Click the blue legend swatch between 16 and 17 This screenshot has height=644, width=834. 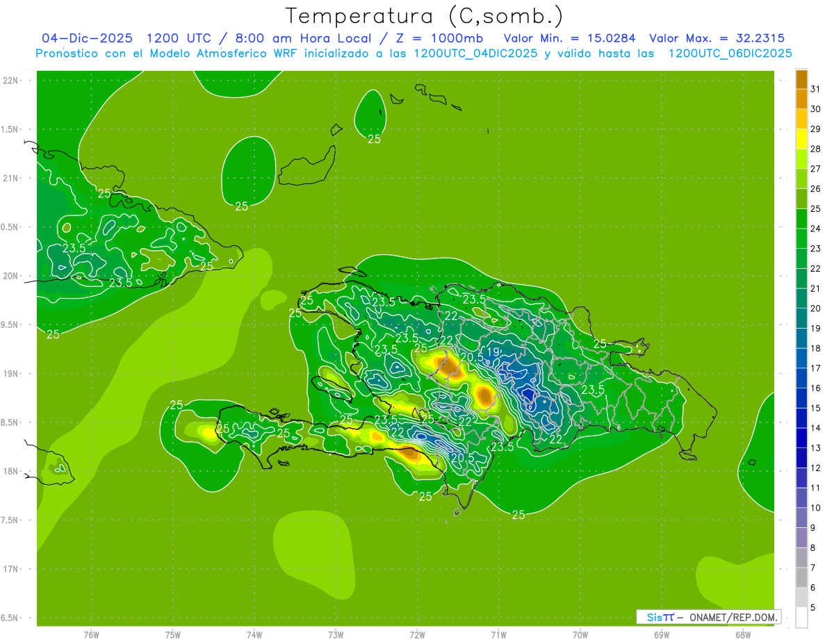pyautogui.click(x=801, y=378)
